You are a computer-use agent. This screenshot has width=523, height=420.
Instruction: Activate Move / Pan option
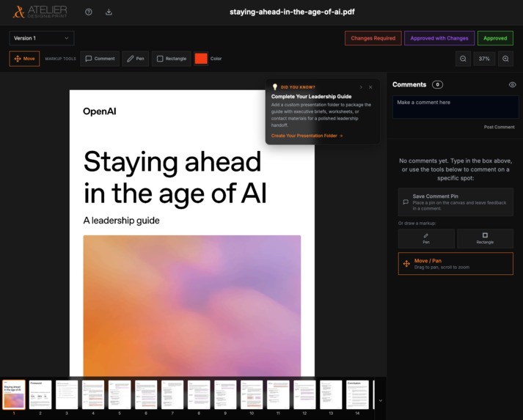(456, 264)
